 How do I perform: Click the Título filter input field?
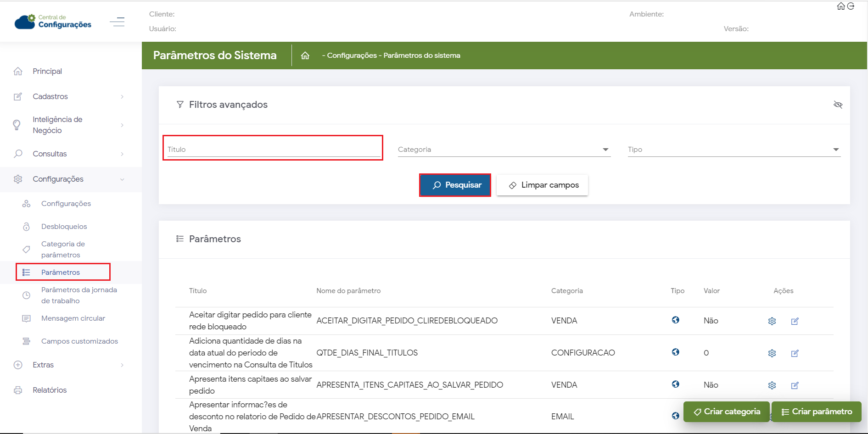tap(273, 150)
